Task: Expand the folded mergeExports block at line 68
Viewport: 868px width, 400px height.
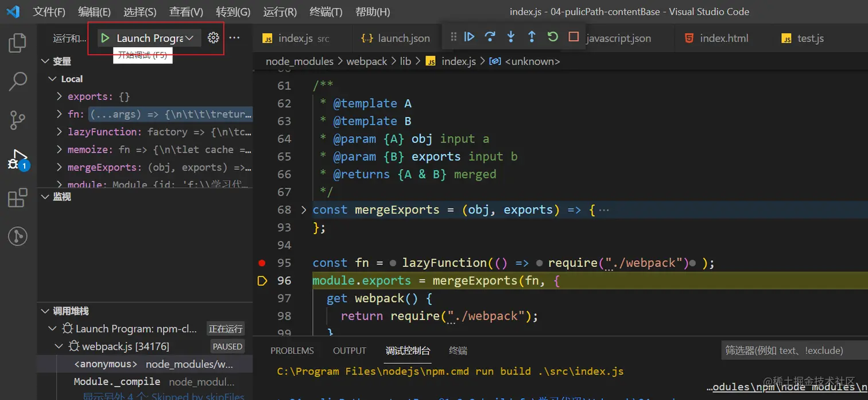Action: [x=304, y=210]
